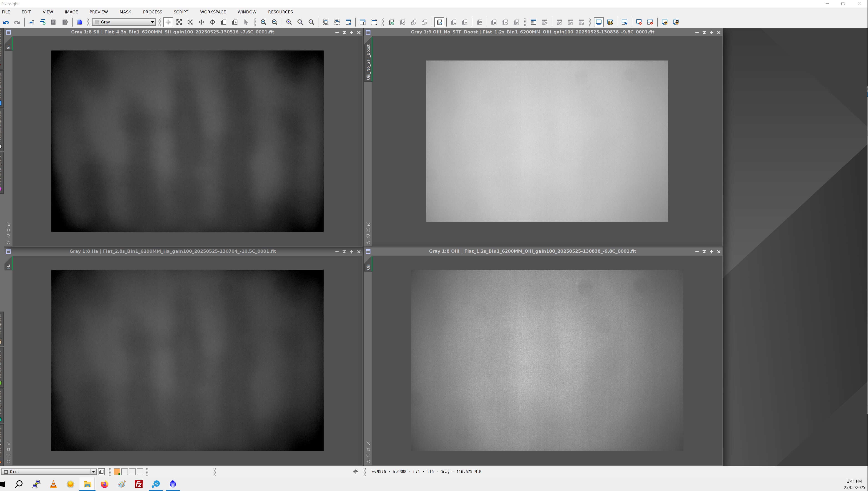
Task: Click the blue Process Container icon
Action: point(80,22)
